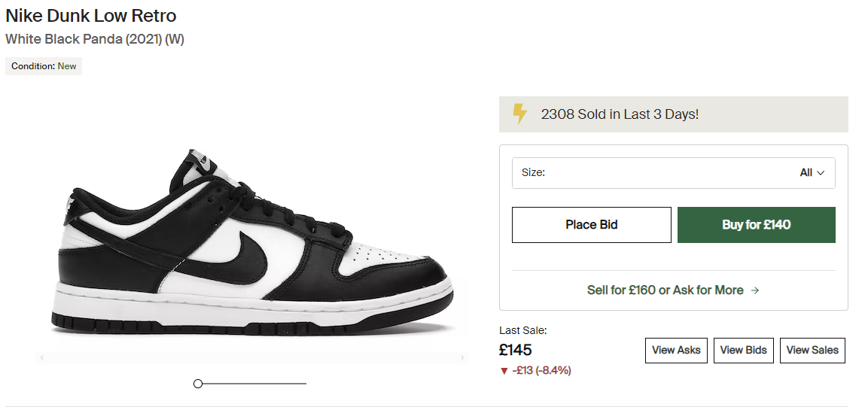Click the Last Sale £145 price
868x407 pixels.
[516, 350]
